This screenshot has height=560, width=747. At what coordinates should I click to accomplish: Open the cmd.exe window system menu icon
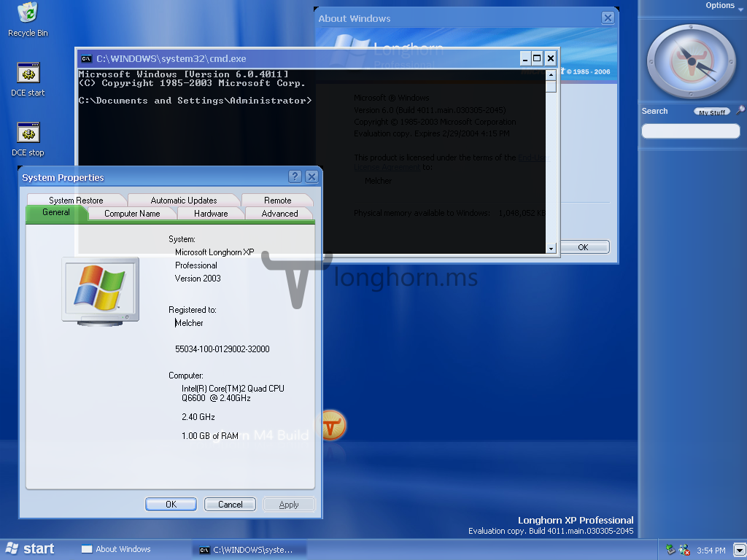click(86, 58)
